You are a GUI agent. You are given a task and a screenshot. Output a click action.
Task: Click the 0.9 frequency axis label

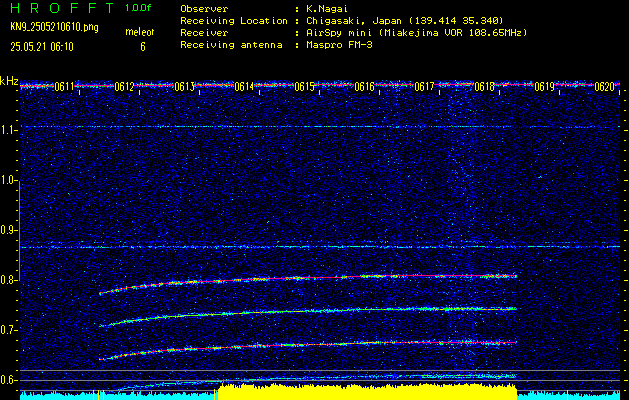9,230
